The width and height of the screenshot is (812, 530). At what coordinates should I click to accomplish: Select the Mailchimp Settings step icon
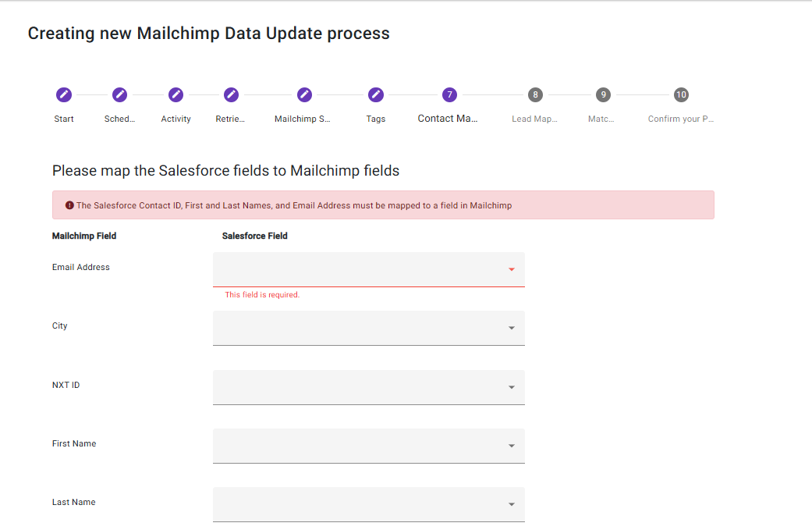point(304,94)
